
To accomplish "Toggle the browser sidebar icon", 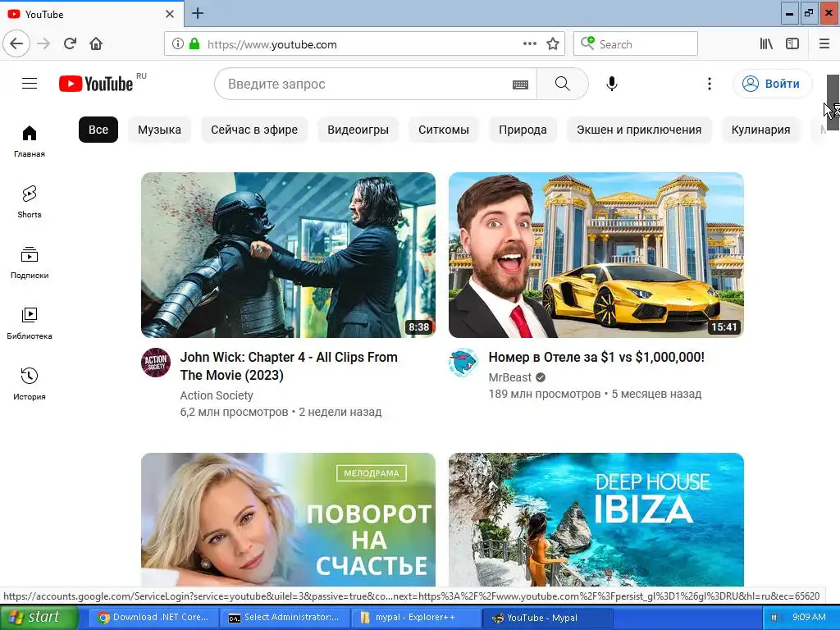I will tap(792, 44).
